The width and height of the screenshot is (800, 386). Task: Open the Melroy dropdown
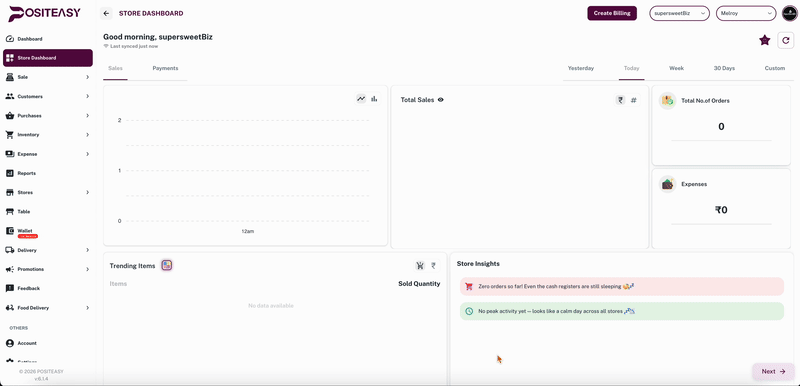(x=746, y=13)
